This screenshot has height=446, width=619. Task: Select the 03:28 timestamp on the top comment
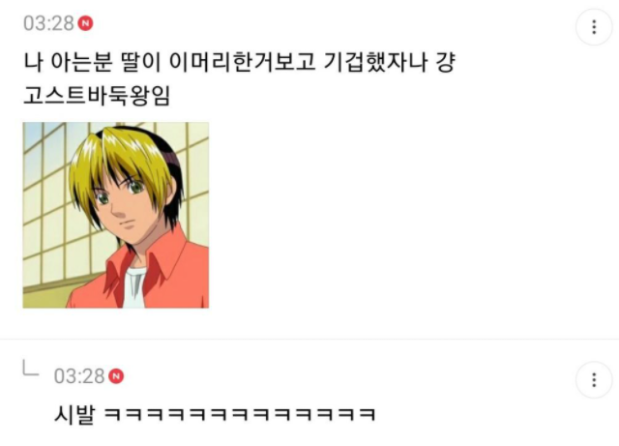coord(49,23)
